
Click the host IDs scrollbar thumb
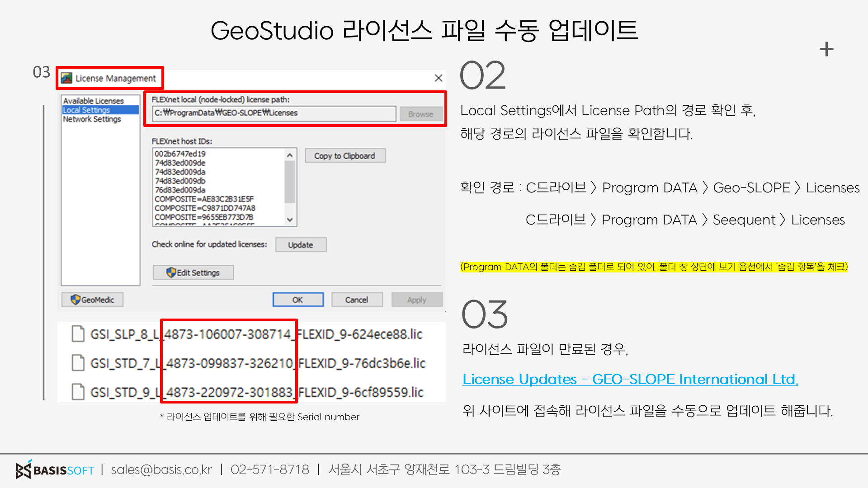click(x=290, y=182)
